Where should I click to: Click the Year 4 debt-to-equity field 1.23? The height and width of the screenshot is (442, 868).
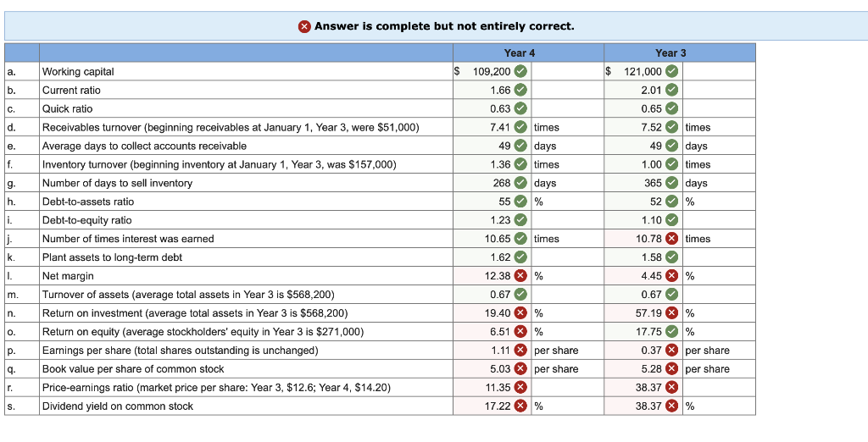click(492, 220)
